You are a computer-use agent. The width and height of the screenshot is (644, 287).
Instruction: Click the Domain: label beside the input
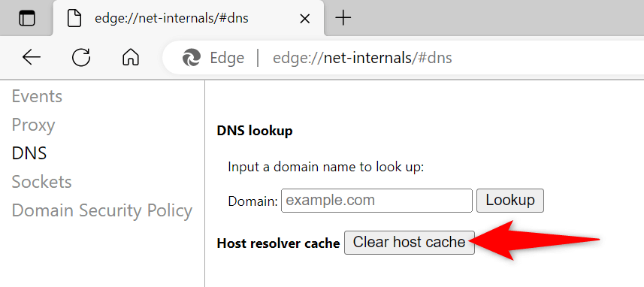click(253, 201)
